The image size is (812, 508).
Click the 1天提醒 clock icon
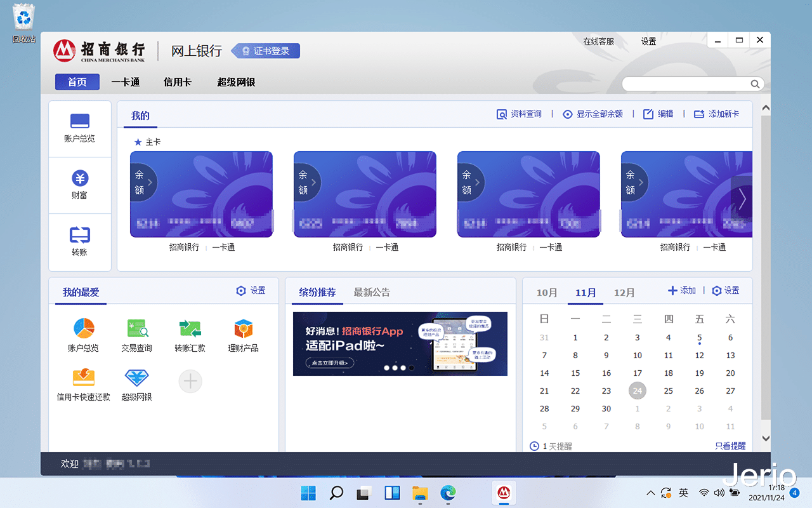(x=535, y=446)
